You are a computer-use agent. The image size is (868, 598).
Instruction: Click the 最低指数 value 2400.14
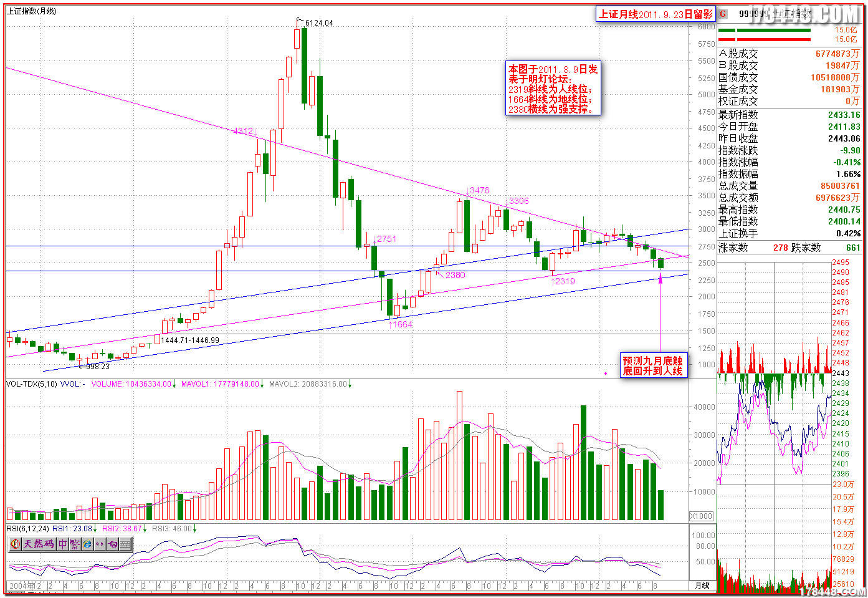pyautogui.click(x=844, y=221)
